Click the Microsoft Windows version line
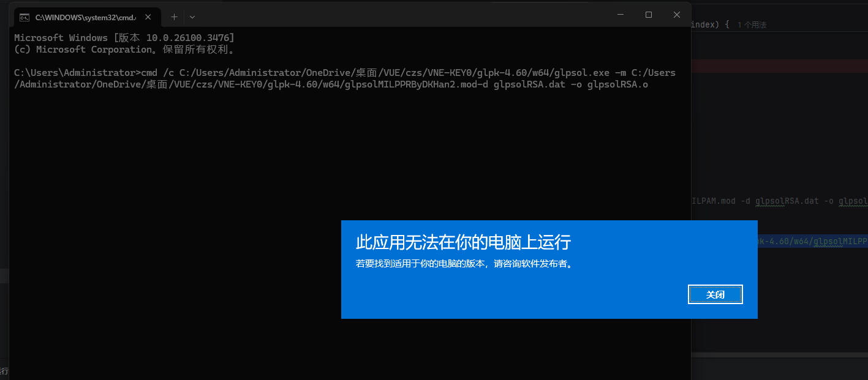 124,38
